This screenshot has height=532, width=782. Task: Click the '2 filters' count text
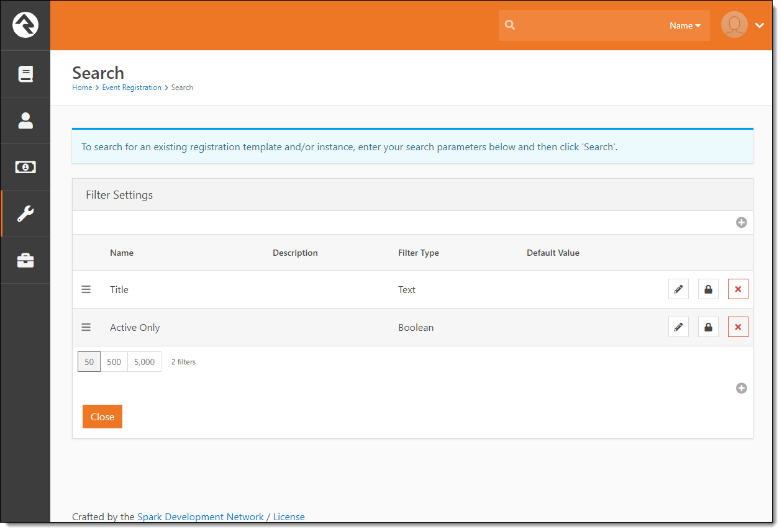click(x=183, y=362)
